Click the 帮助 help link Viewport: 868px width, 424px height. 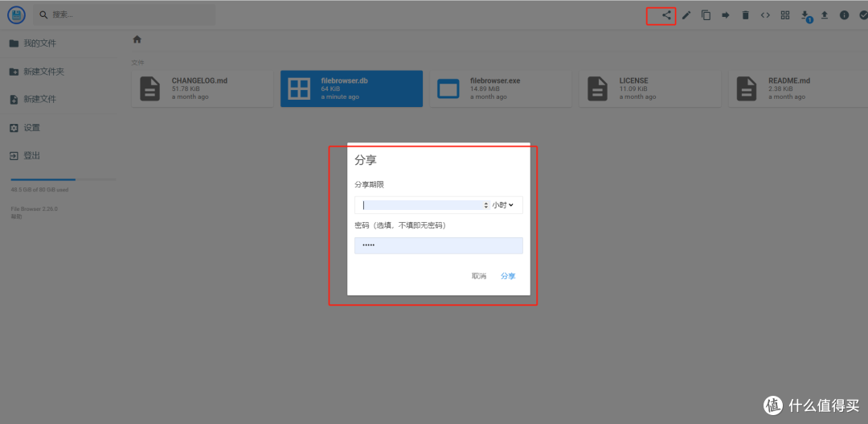(x=16, y=216)
